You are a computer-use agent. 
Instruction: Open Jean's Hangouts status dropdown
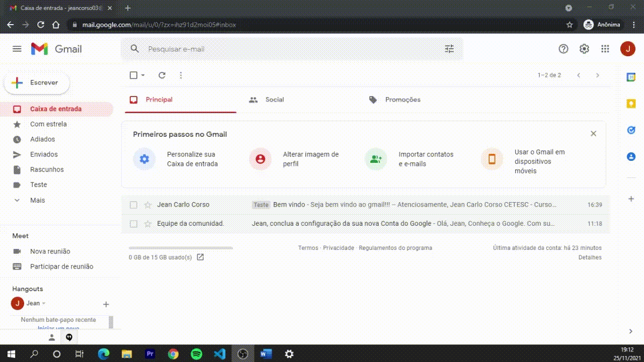[x=44, y=304]
